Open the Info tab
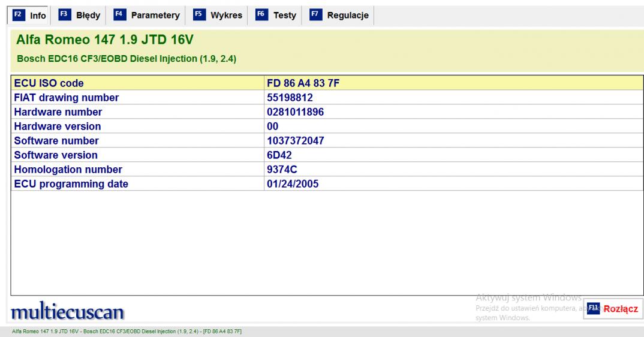The image size is (644, 337). pos(28,15)
